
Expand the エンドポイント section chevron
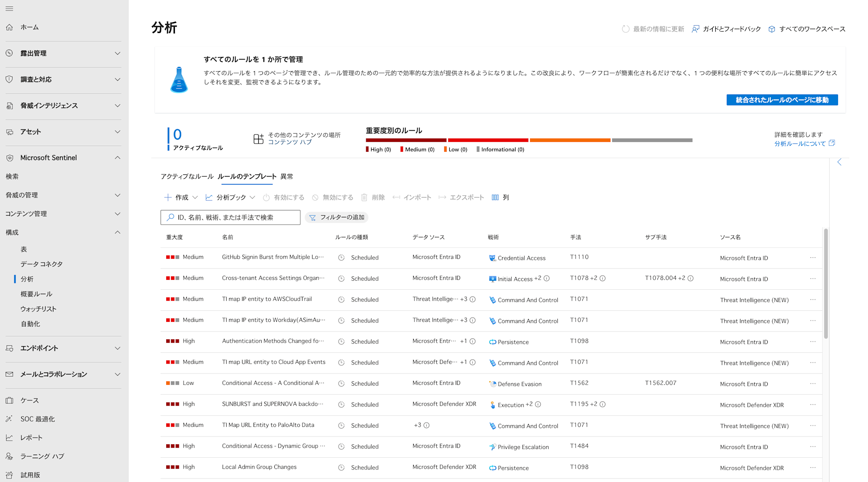(x=118, y=348)
